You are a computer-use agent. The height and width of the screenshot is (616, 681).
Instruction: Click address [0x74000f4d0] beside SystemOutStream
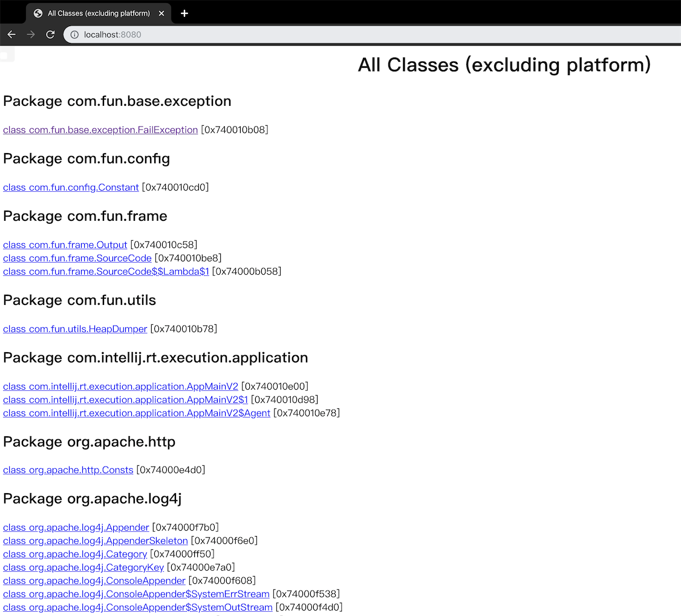(x=309, y=608)
